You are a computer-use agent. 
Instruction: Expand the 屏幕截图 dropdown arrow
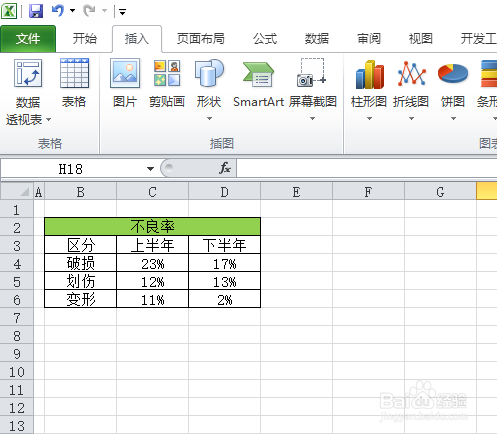[312, 118]
